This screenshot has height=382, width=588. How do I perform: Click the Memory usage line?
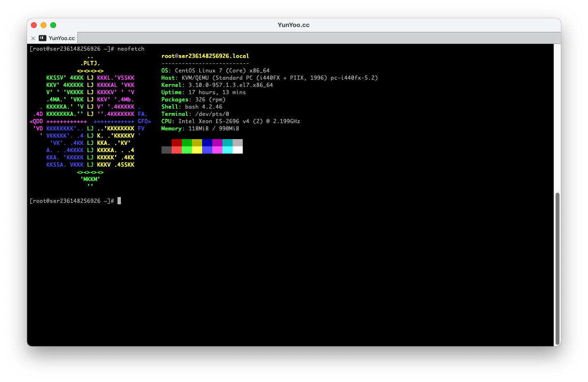tap(200, 128)
